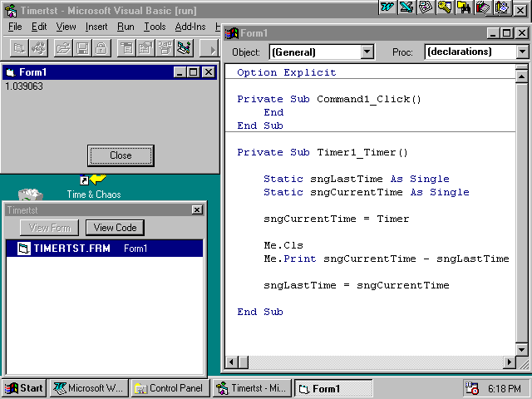Click the Open Project folder toolbar icon
This screenshot has height=399, width=532.
pos(63,48)
